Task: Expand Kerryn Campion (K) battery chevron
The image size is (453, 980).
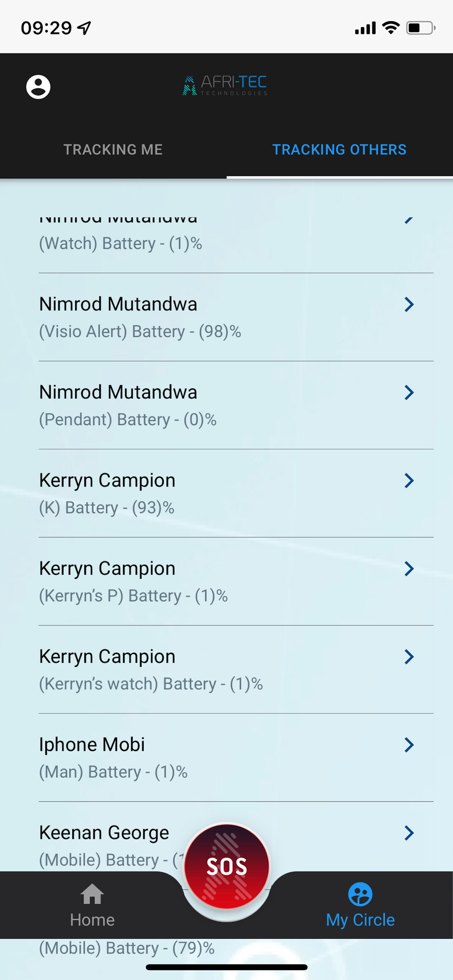Action: pyautogui.click(x=409, y=481)
